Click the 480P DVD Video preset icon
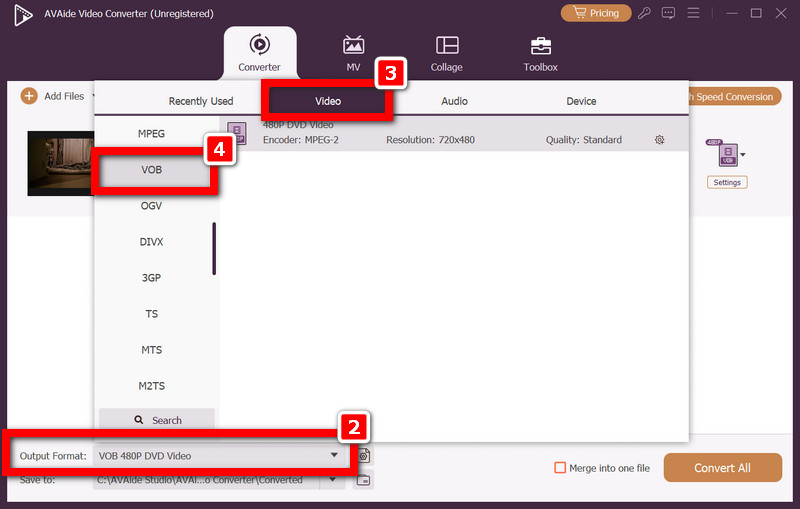The image size is (800, 509). coord(237,133)
